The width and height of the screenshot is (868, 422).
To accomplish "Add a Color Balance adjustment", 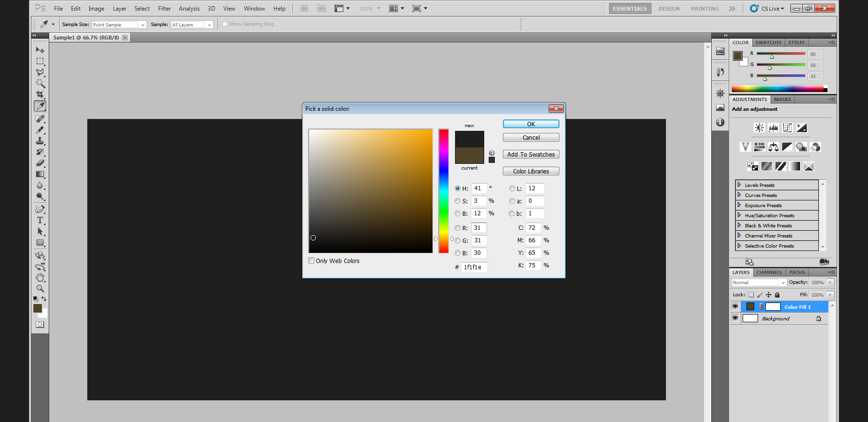I will (773, 147).
